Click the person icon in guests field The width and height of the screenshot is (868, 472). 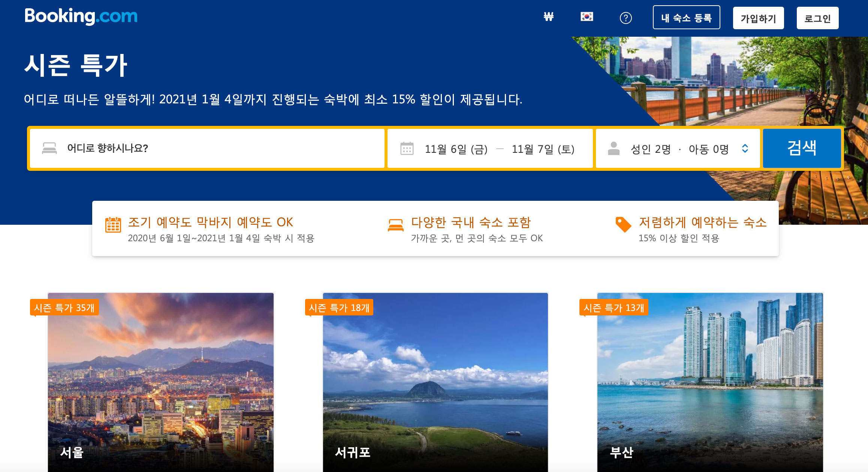614,149
